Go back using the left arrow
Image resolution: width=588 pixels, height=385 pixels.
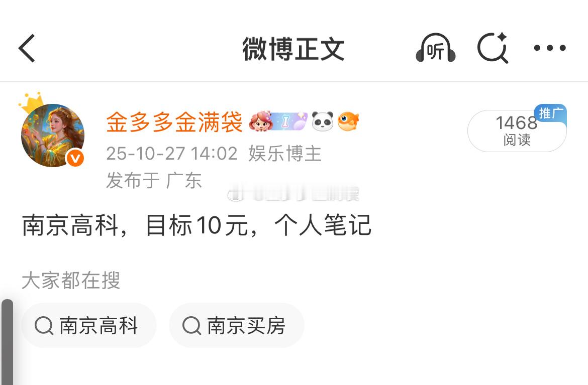pos(27,48)
